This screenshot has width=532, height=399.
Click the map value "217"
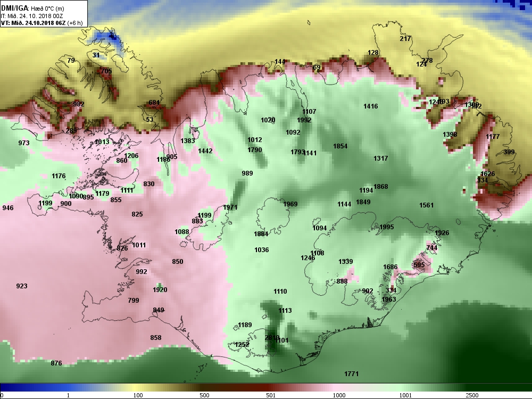coord(405,39)
